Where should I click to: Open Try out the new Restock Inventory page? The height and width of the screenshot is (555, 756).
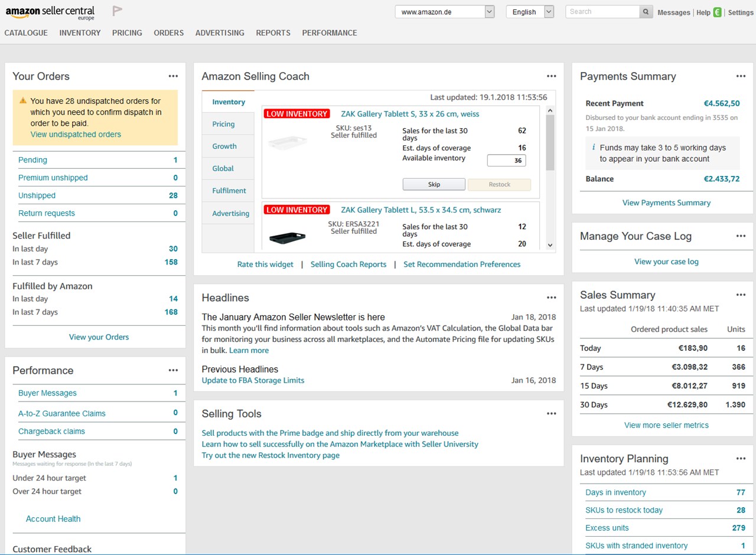[x=271, y=455]
